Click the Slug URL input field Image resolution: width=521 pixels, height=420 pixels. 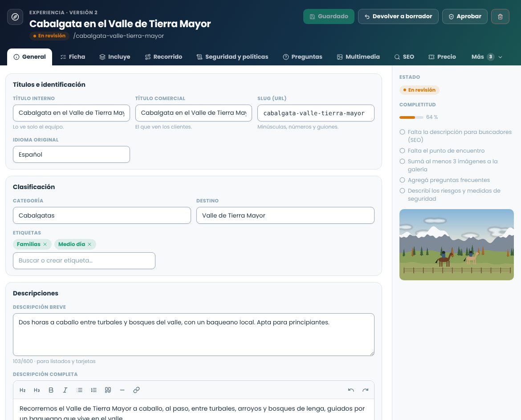[316, 113]
